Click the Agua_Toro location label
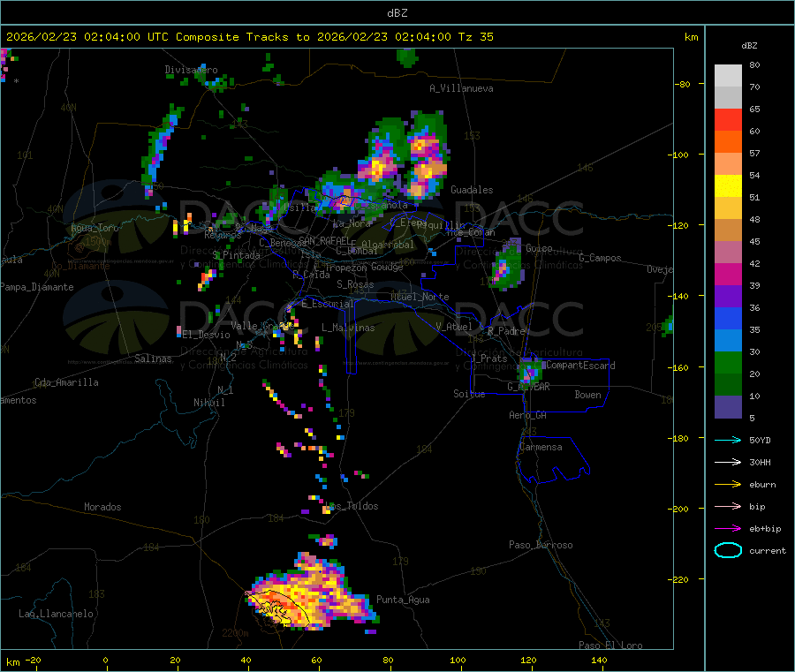The image size is (795, 672). 95,228
